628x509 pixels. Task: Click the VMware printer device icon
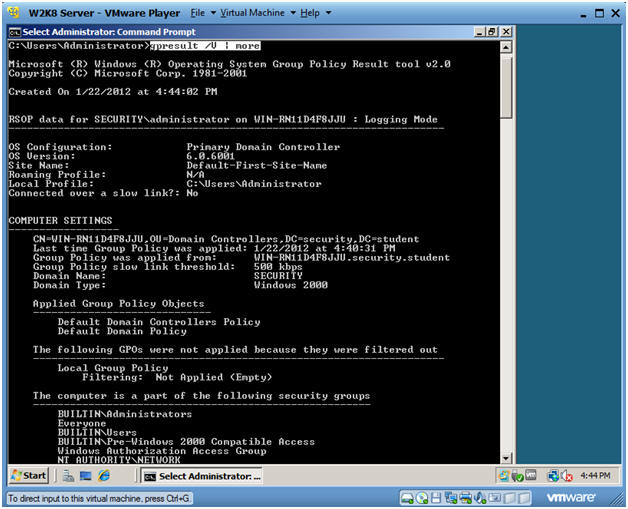click(x=465, y=498)
